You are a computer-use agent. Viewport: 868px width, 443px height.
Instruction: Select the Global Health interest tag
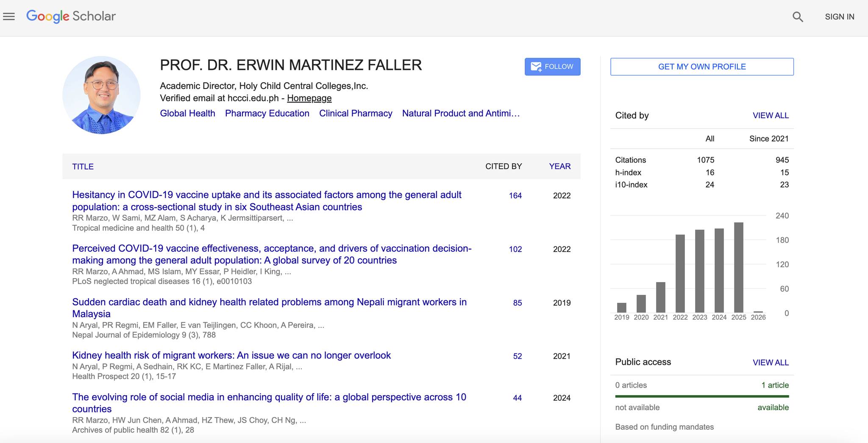[187, 114]
